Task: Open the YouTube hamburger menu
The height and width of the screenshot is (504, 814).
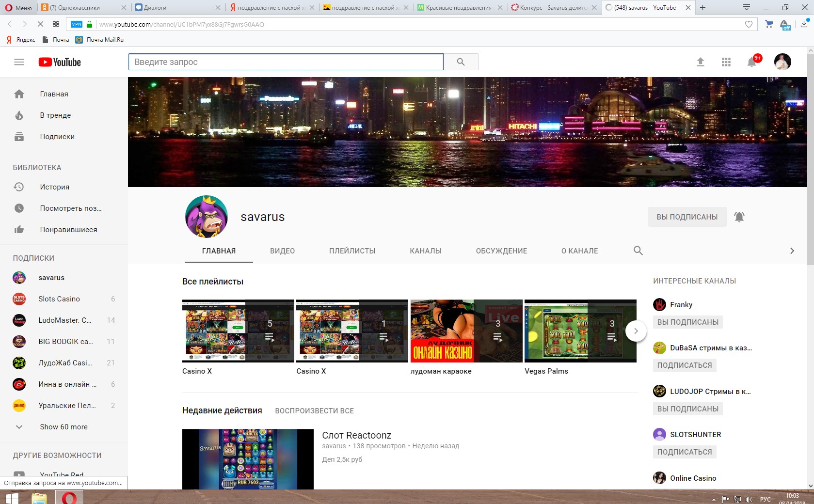Action: pyautogui.click(x=19, y=62)
